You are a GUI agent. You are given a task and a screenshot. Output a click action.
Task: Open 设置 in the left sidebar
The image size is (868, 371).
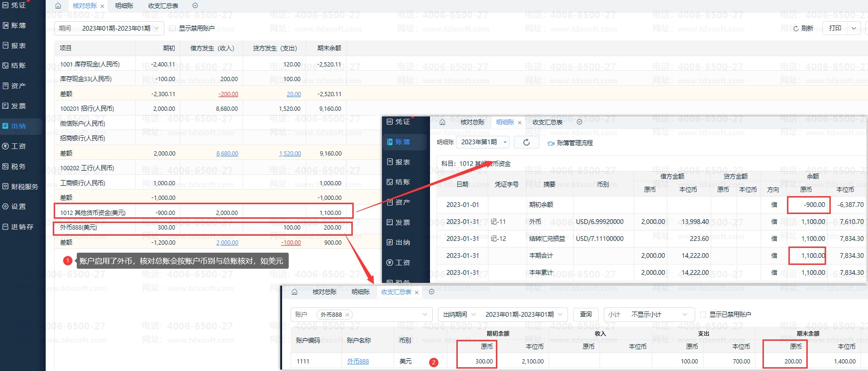(x=18, y=206)
